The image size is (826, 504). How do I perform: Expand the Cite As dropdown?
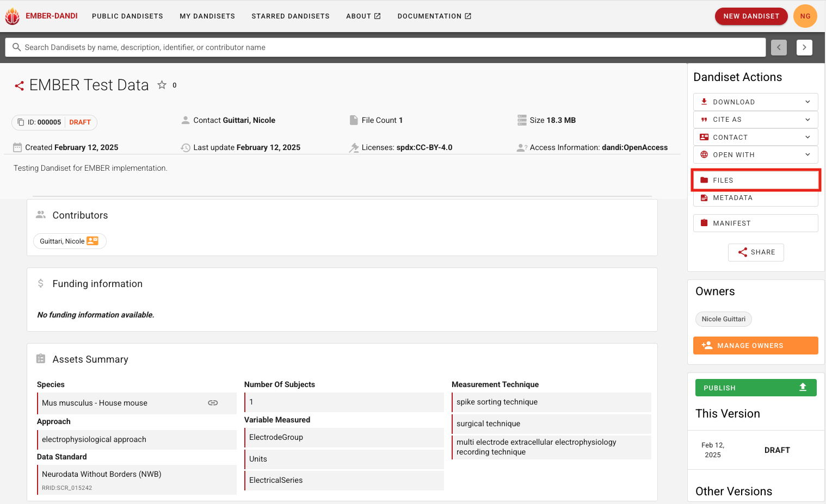coord(756,120)
